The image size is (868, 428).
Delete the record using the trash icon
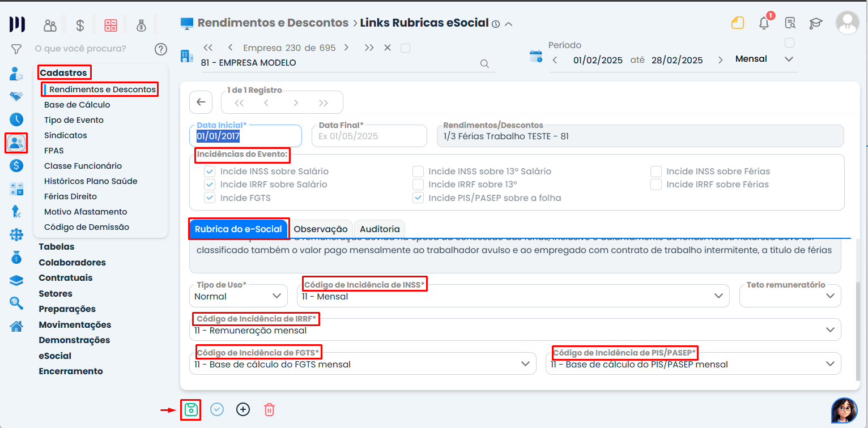(x=269, y=409)
